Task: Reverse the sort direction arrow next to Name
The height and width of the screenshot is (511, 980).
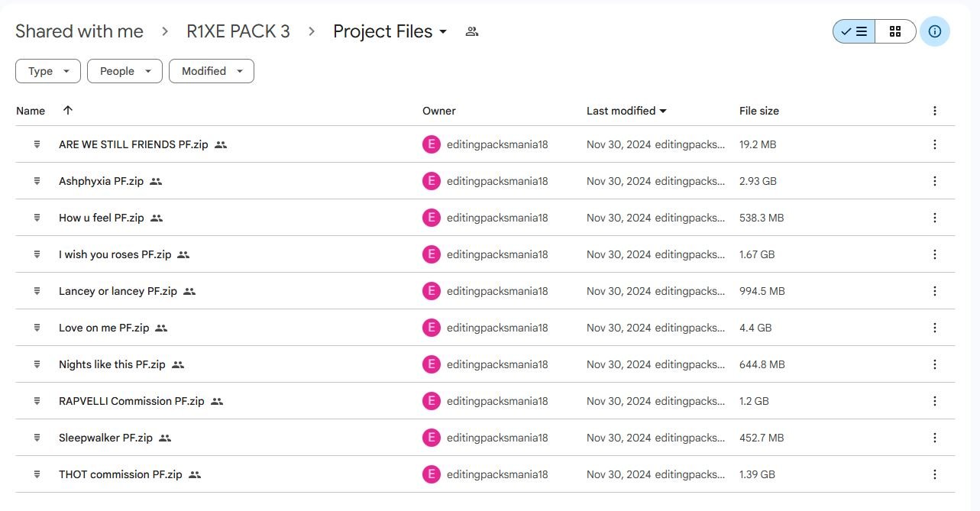Action: [68, 110]
